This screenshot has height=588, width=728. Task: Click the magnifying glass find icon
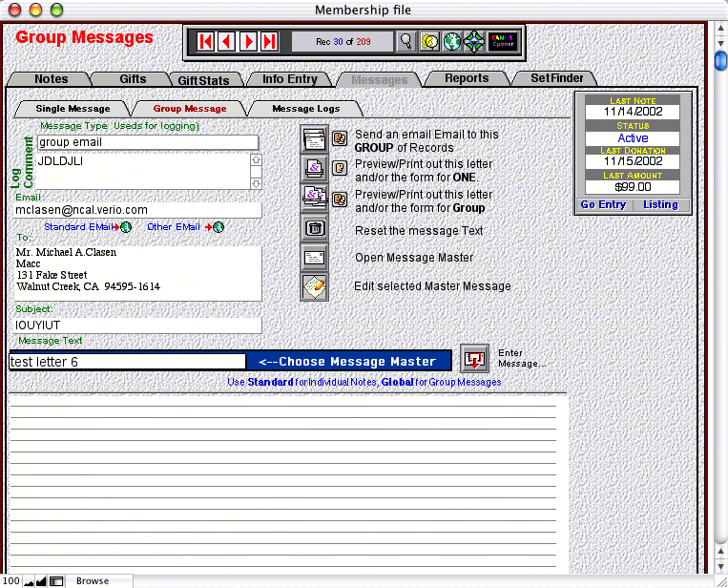[407, 41]
